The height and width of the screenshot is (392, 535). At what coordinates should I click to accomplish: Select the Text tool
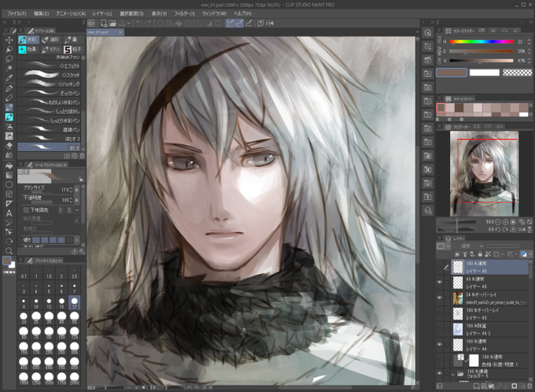(9, 213)
